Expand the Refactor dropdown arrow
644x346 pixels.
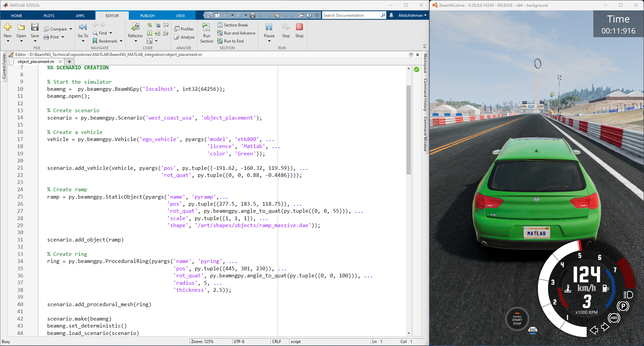136,41
